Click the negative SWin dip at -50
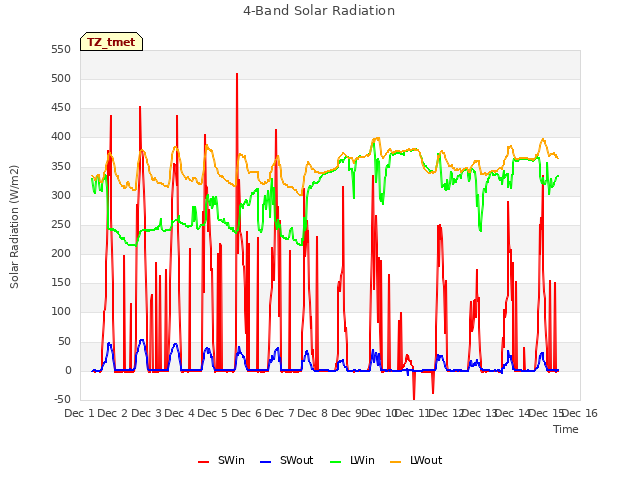 (x=414, y=398)
